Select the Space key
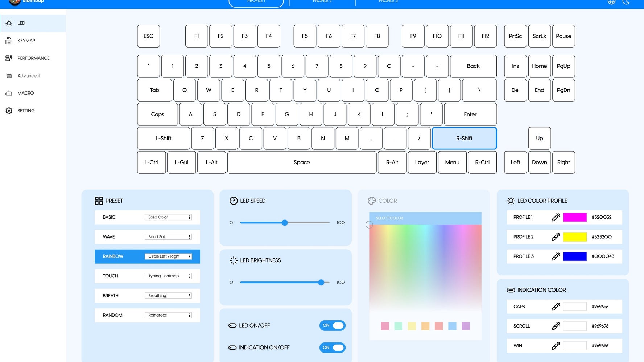Viewport: 644px width, 362px height. tap(302, 163)
